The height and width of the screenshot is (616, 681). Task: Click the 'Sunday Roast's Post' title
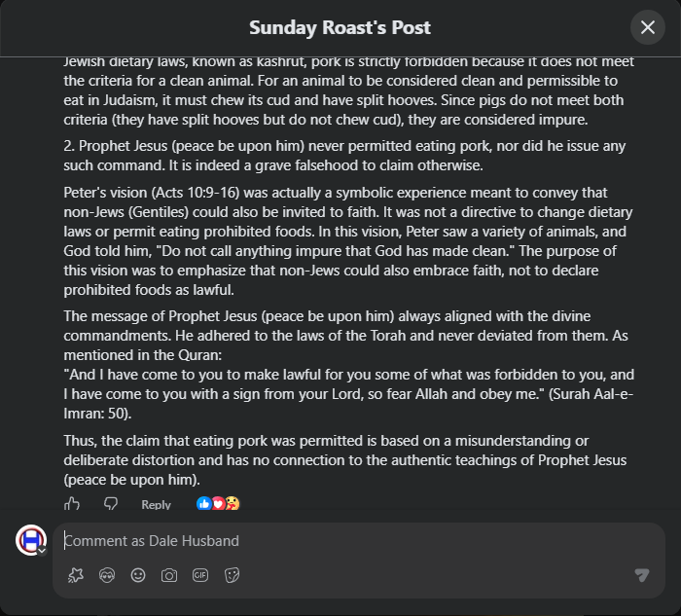tap(340, 27)
